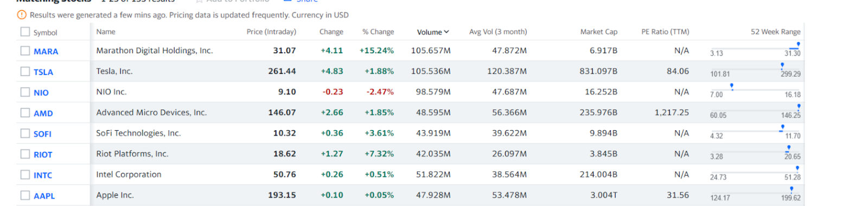Tick the SOFI row checkbox
Image resolution: width=868 pixels, height=206 pixels.
pyautogui.click(x=25, y=133)
